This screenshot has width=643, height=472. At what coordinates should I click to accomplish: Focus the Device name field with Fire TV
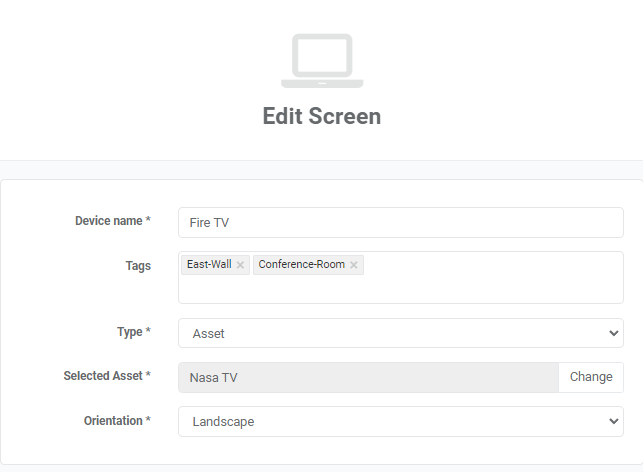(400, 222)
